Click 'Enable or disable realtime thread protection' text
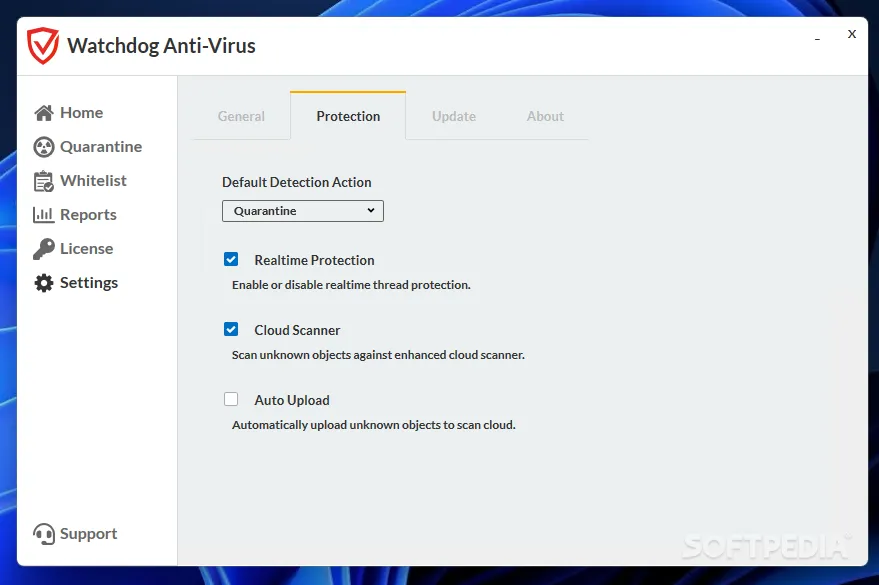This screenshot has height=585, width=879. pos(351,285)
